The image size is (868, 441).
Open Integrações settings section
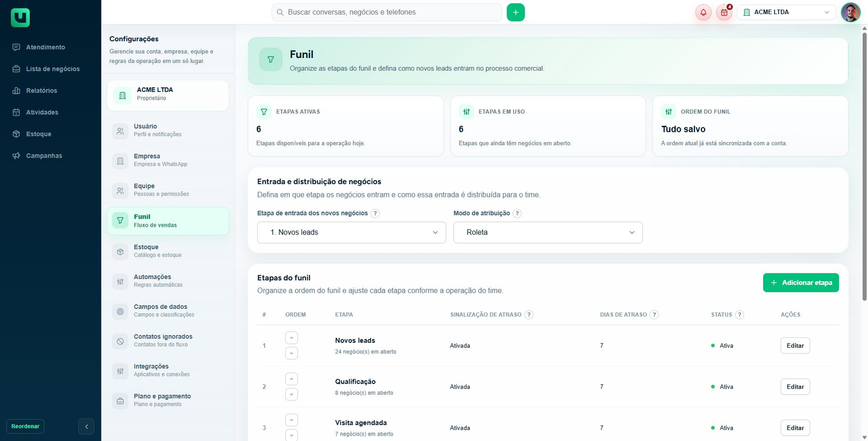click(168, 370)
